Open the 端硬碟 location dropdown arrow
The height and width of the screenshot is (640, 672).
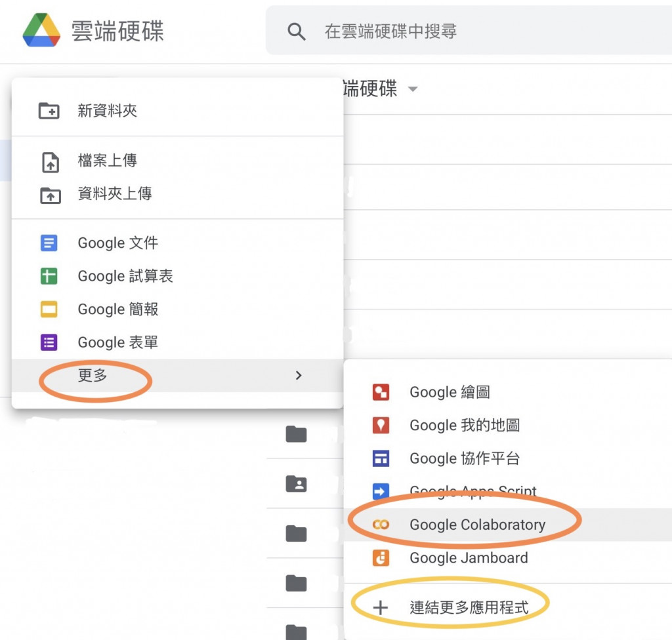tap(413, 89)
